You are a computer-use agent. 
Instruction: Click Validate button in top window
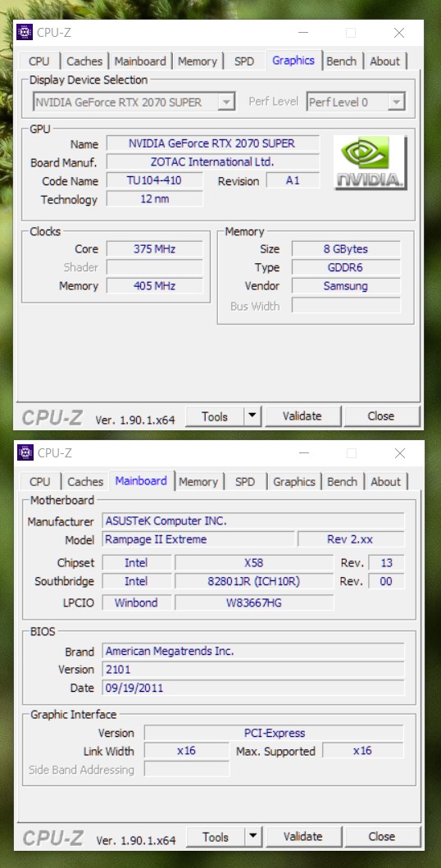coord(302,416)
